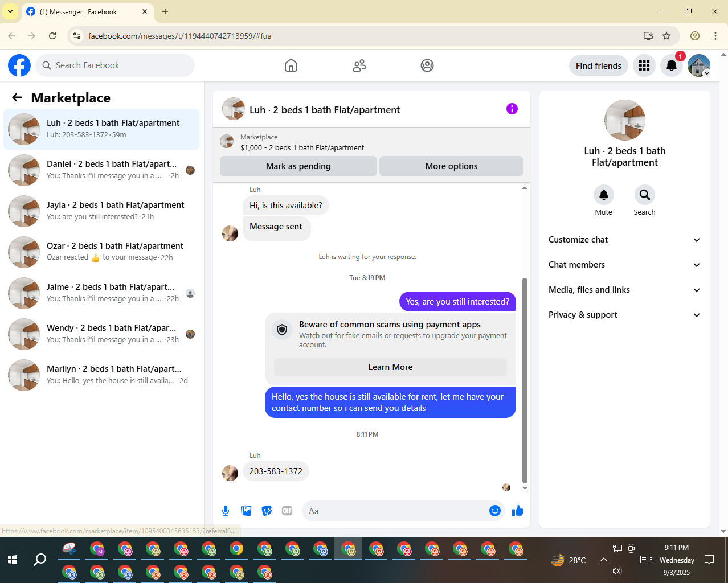728x583 pixels.
Task: Click Learn More about scams
Action: (390, 367)
